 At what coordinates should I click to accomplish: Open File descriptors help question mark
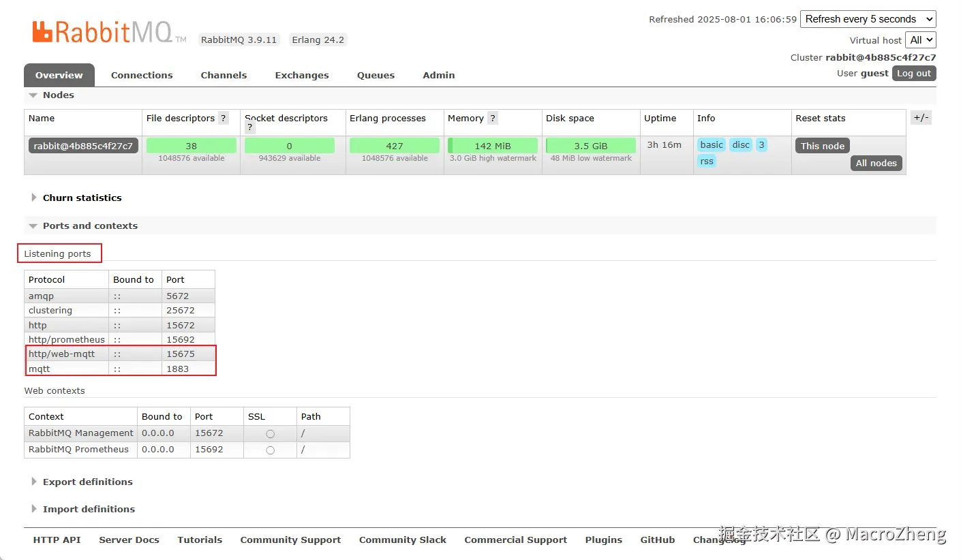click(x=224, y=118)
